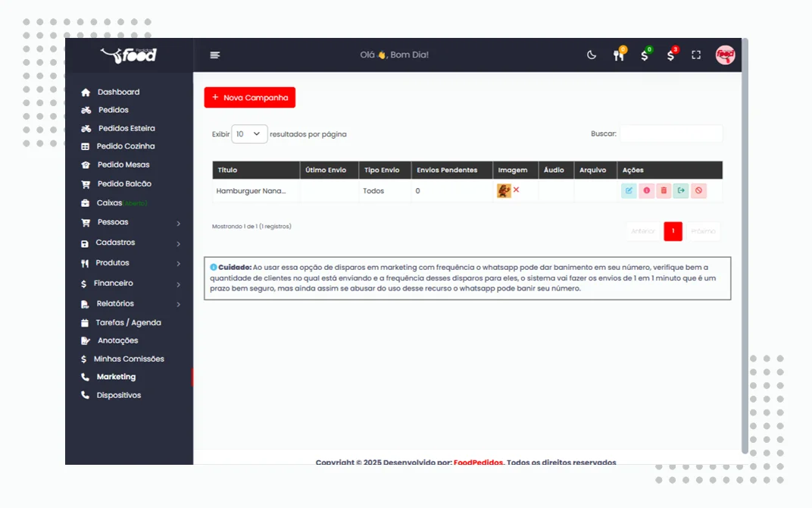Sort table by Útimo Envio header

(x=329, y=170)
